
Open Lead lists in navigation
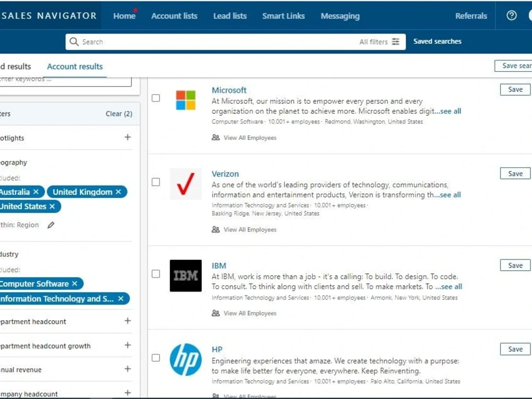click(230, 16)
